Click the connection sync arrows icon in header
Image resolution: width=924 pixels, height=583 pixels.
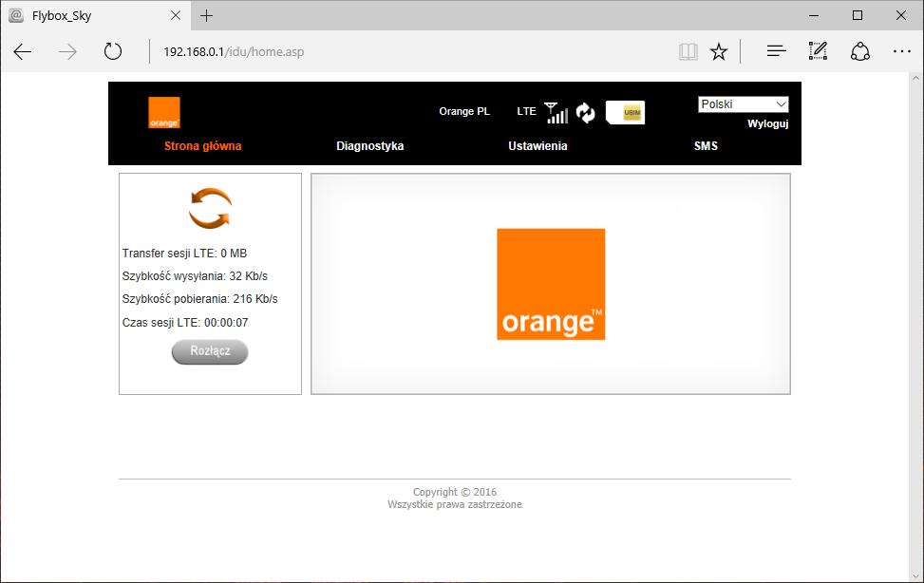[x=585, y=113]
